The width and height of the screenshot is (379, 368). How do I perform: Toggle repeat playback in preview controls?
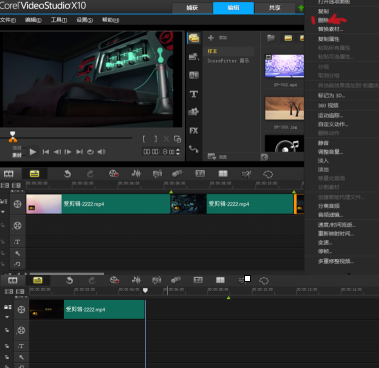[90, 152]
